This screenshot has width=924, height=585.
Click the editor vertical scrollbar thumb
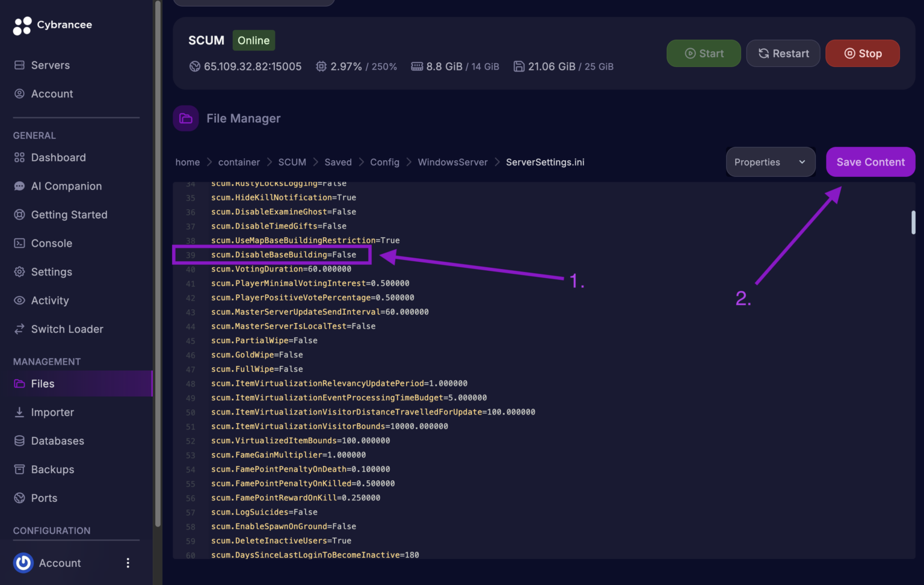point(913,222)
